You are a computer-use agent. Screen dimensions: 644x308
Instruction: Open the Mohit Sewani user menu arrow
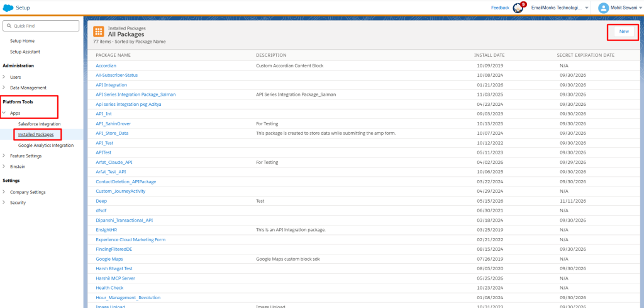641,8
